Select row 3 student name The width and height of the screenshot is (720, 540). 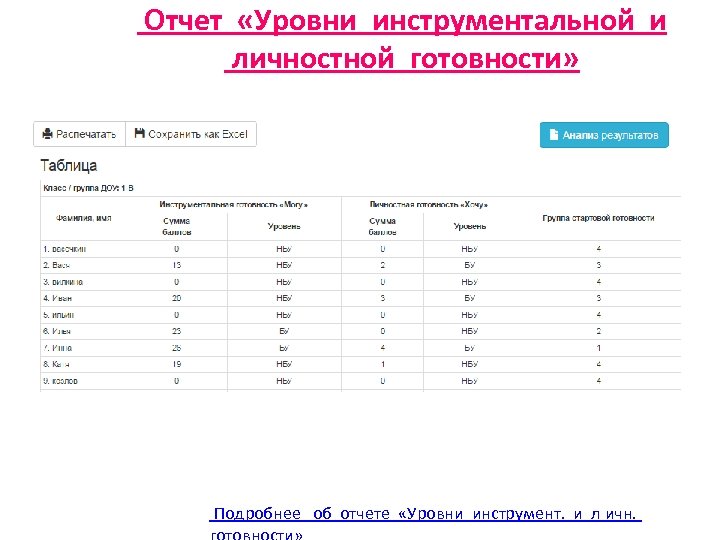pyautogui.click(x=63, y=282)
